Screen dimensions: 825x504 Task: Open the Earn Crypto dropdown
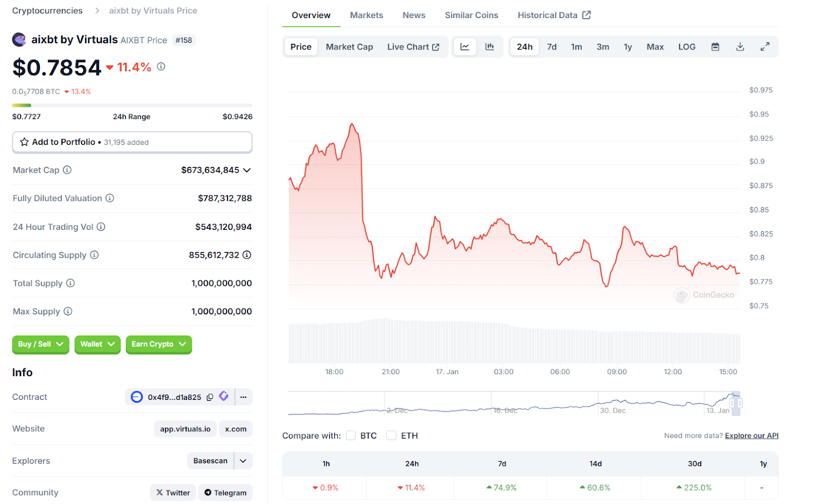(159, 344)
